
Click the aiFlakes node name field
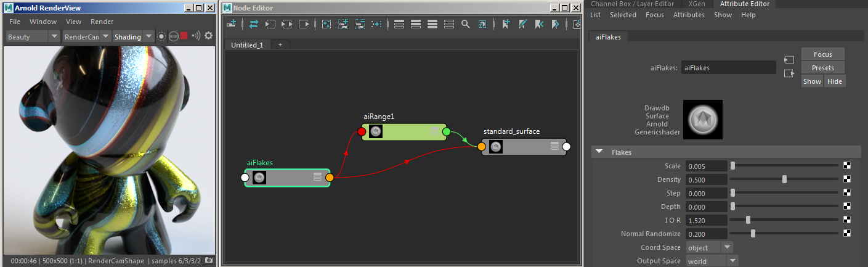point(729,68)
